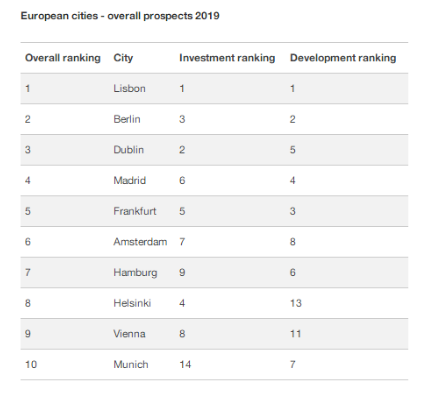The width and height of the screenshot is (434, 397).
Task: Click Helsinki's development ranking value 13
Action: [296, 303]
